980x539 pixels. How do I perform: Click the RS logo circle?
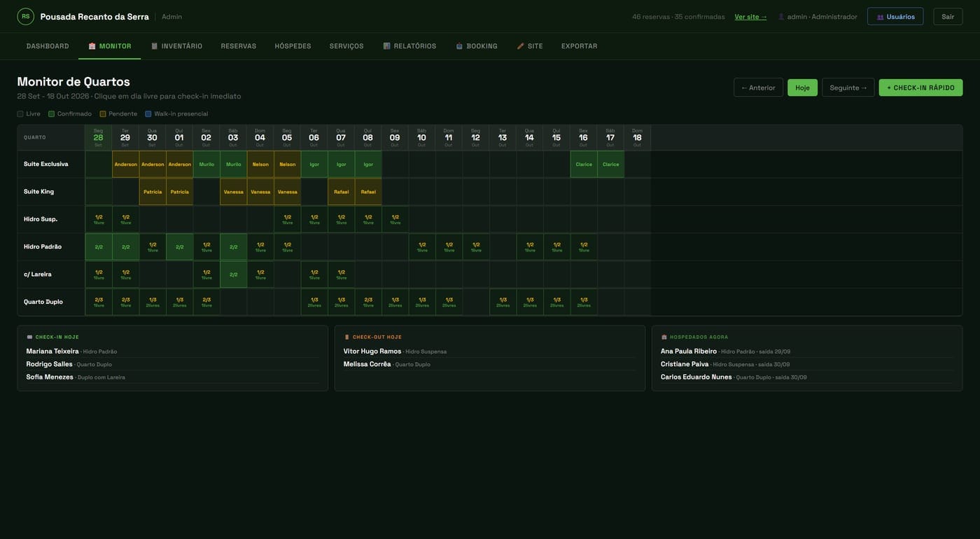(25, 16)
